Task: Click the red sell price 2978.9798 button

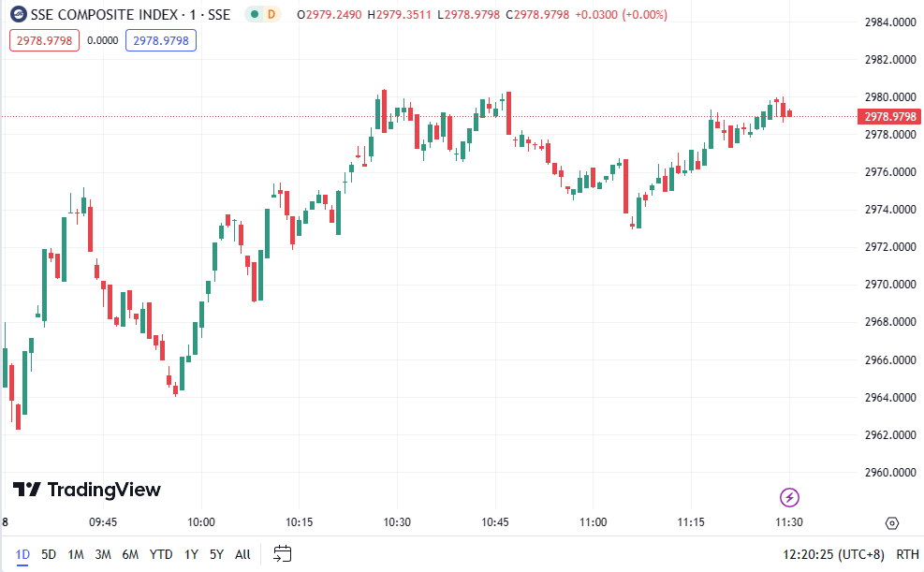Action: (45, 40)
